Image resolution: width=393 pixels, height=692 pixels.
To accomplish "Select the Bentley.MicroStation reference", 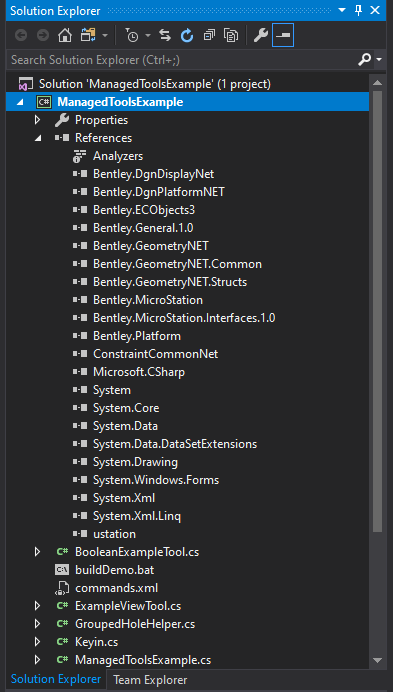I will coord(148,300).
